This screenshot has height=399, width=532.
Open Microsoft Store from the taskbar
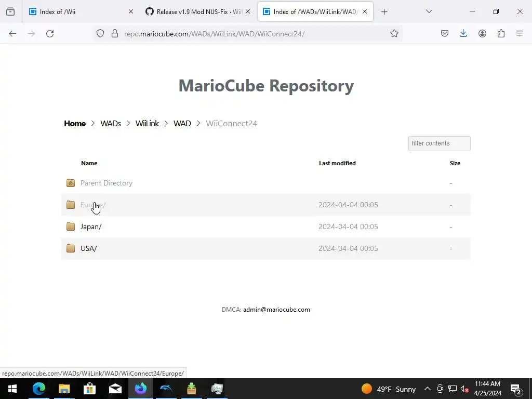[89, 389]
